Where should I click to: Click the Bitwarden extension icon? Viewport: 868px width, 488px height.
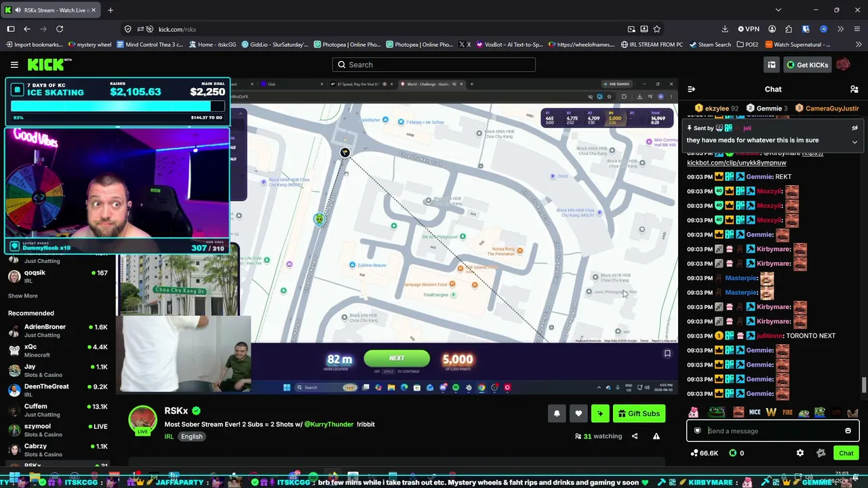[x=806, y=29]
